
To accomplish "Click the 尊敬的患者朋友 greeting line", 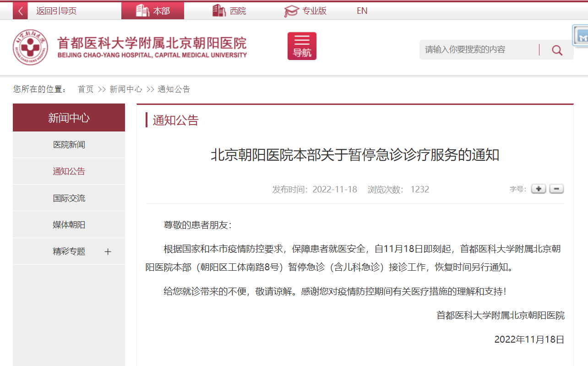I will [198, 225].
